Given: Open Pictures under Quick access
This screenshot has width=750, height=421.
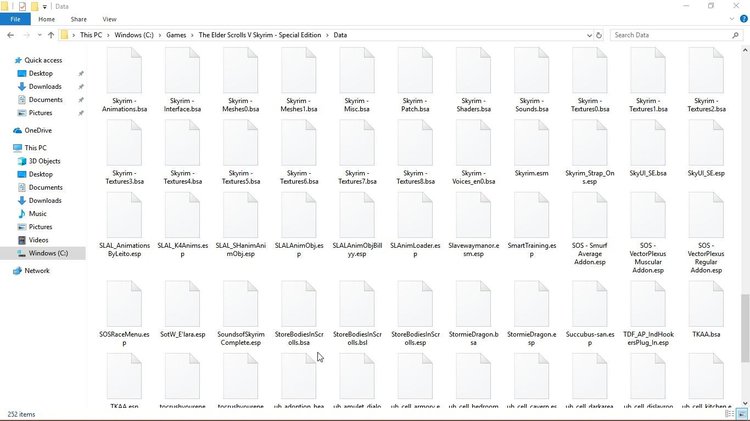Looking at the screenshot, I should click(x=40, y=113).
